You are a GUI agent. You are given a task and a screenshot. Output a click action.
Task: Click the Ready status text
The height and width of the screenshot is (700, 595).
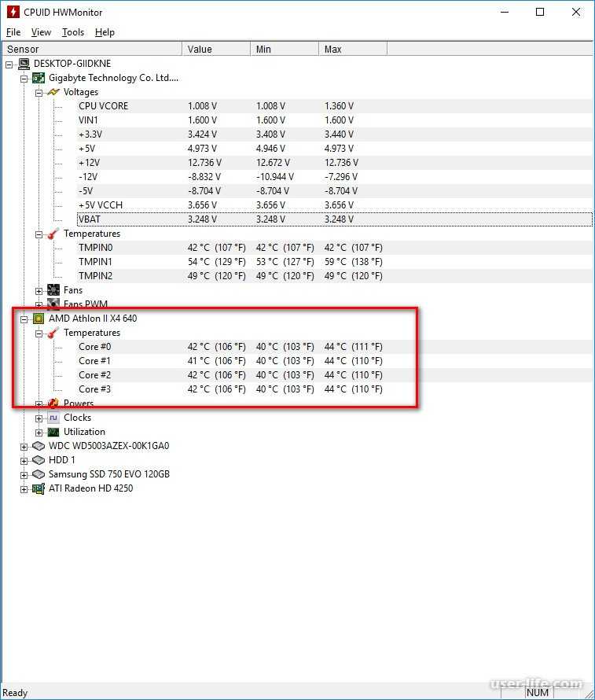(15, 693)
